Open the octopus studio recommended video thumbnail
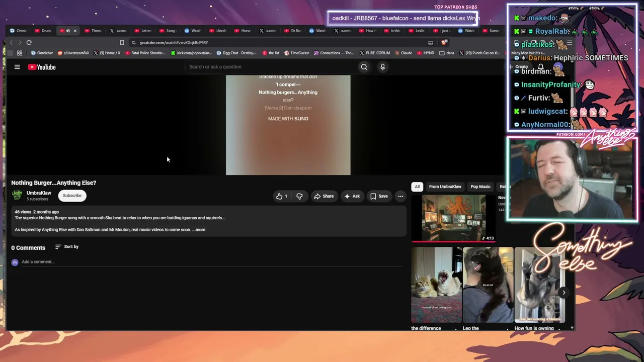Image resolution: width=644 pixels, height=362 pixels. [x=453, y=218]
